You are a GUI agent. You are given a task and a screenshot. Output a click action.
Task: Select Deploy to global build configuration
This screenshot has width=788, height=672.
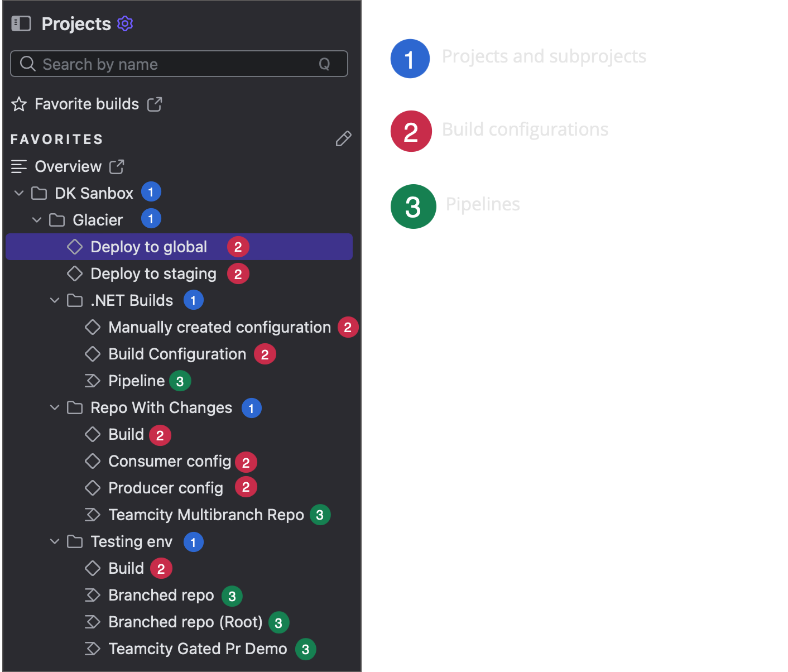click(x=148, y=247)
